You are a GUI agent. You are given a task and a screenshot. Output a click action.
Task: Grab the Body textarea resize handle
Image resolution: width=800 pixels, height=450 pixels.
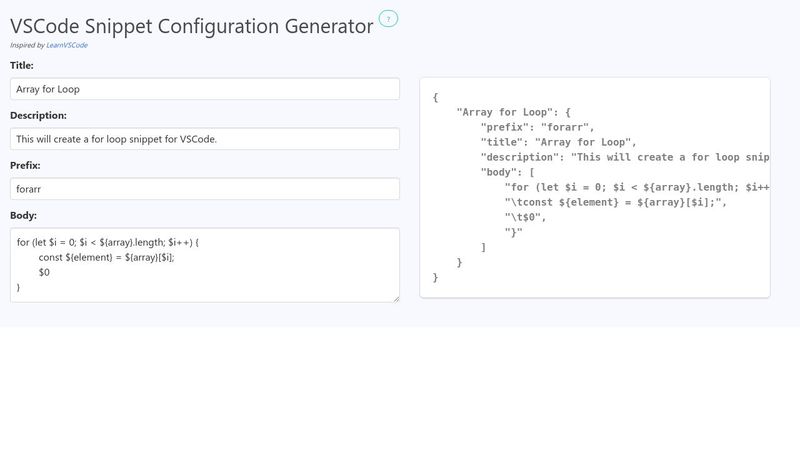click(396, 299)
